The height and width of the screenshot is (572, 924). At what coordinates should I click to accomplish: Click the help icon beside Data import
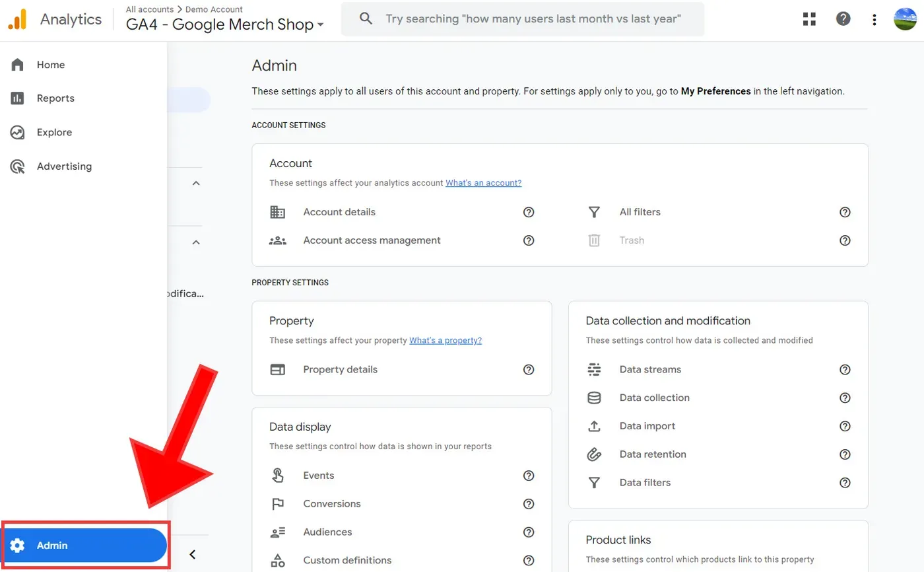coord(845,426)
